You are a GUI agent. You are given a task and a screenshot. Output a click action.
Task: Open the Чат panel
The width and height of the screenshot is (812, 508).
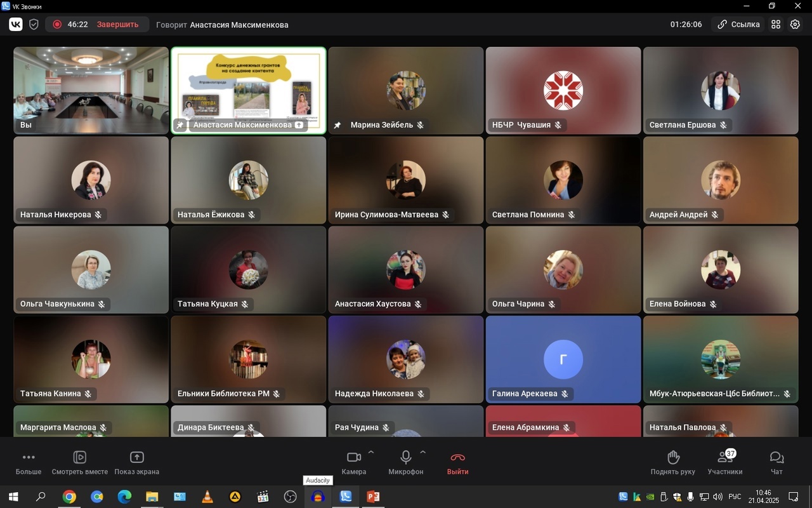tap(776, 462)
